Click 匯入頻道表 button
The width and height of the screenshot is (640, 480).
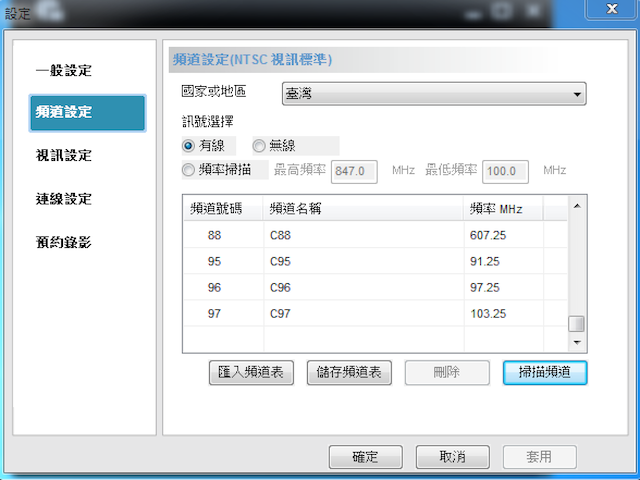click(x=252, y=372)
